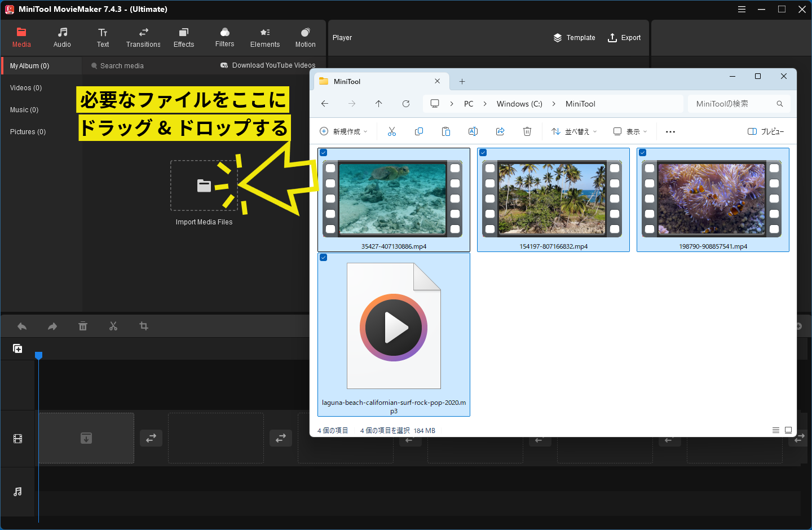812x530 pixels.
Task: Open the Filters tab
Action: pyautogui.click(x=224, y=38)
